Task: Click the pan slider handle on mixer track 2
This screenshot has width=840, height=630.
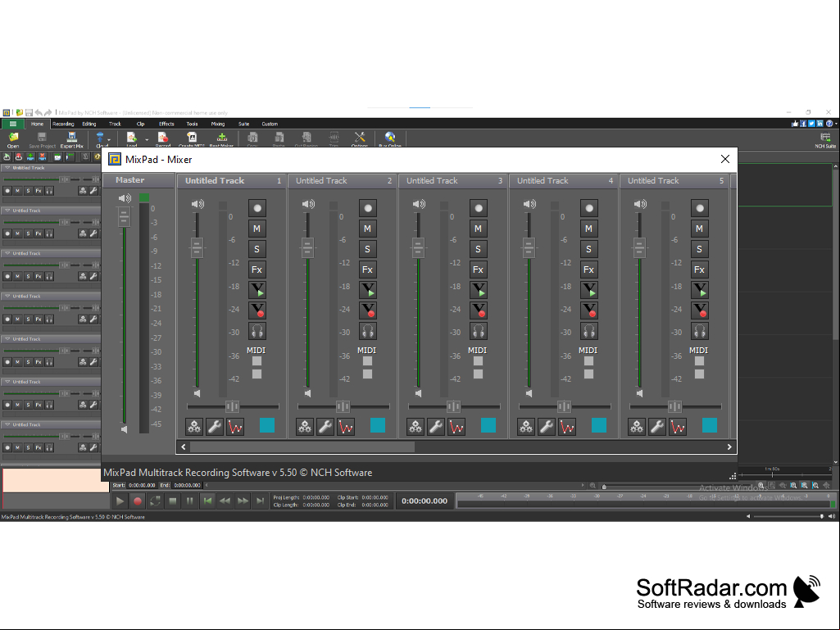Action: coord(343,406)
